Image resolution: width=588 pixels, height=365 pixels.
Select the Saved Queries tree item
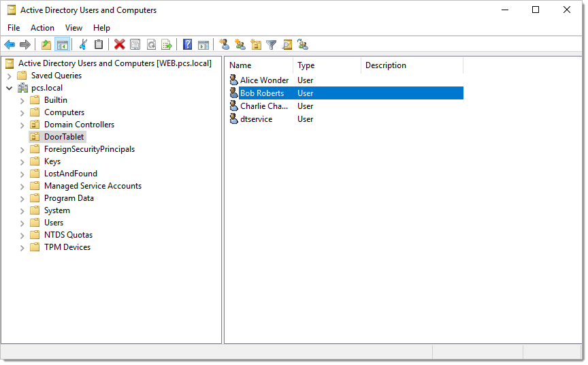[x=56, y=76]
